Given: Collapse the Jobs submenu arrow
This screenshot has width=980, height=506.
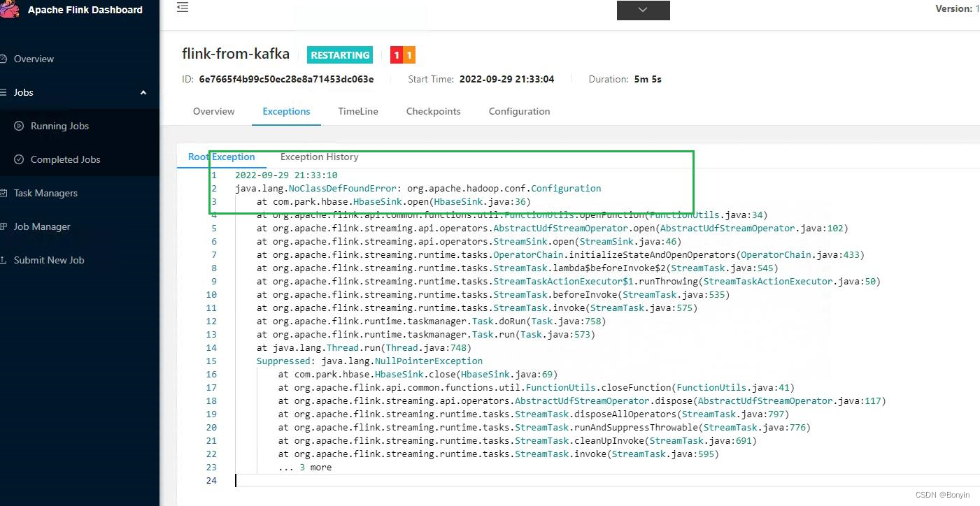Looking at the screenshot, I should pos(143,92).
